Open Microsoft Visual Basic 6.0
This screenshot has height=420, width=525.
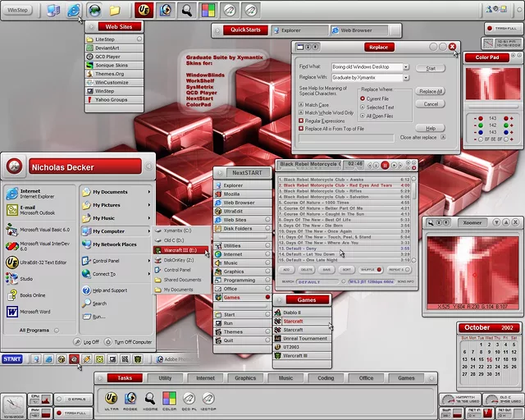click(11, 231)
